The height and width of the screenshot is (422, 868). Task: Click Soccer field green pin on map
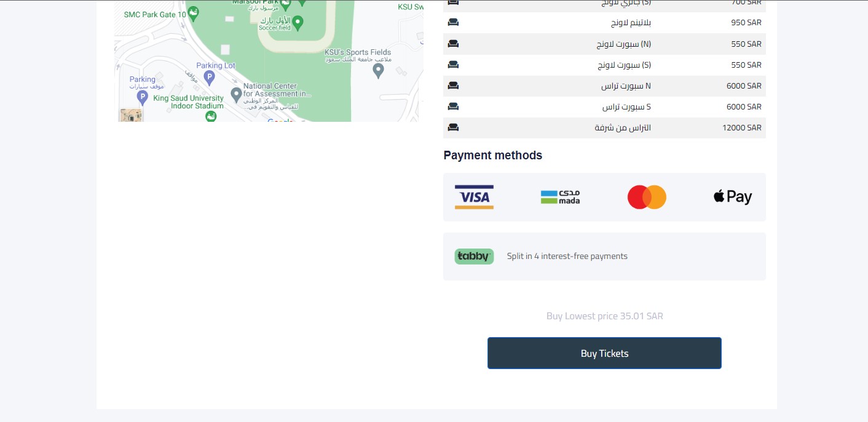298,23
